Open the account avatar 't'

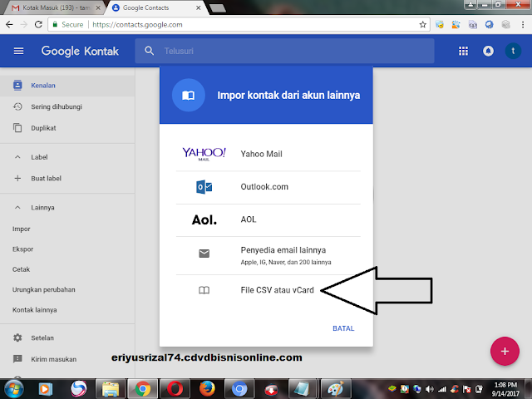(x=513, y=51)
